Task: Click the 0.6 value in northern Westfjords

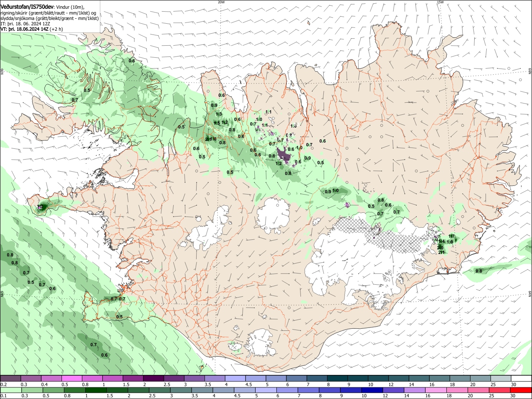Action: pyautogui.click(x=132, y=61)
